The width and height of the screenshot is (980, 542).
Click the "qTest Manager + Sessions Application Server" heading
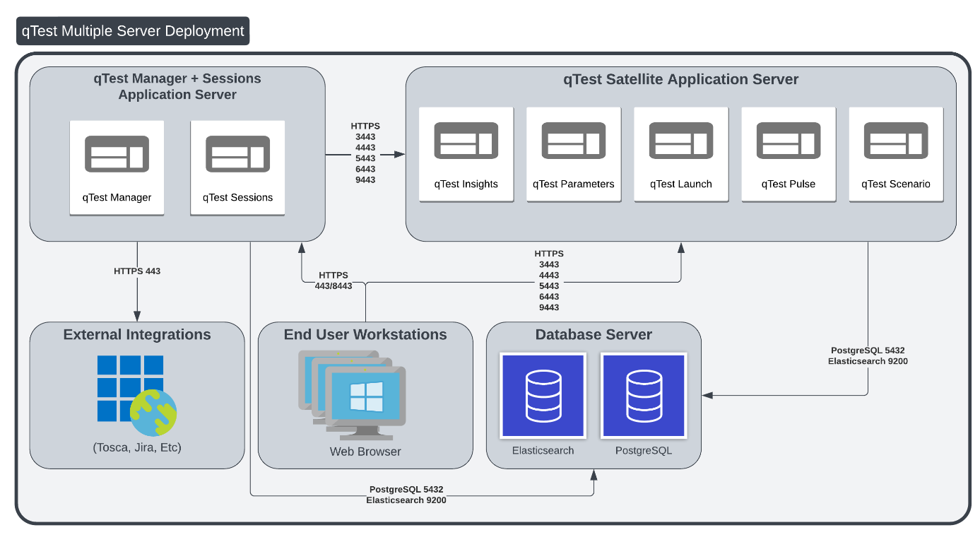(x=177, y=86)
